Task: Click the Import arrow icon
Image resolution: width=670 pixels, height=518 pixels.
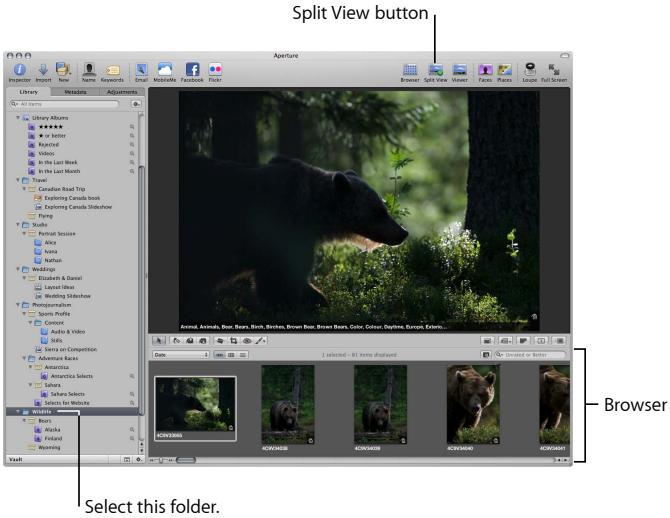Action: (43, 70)
